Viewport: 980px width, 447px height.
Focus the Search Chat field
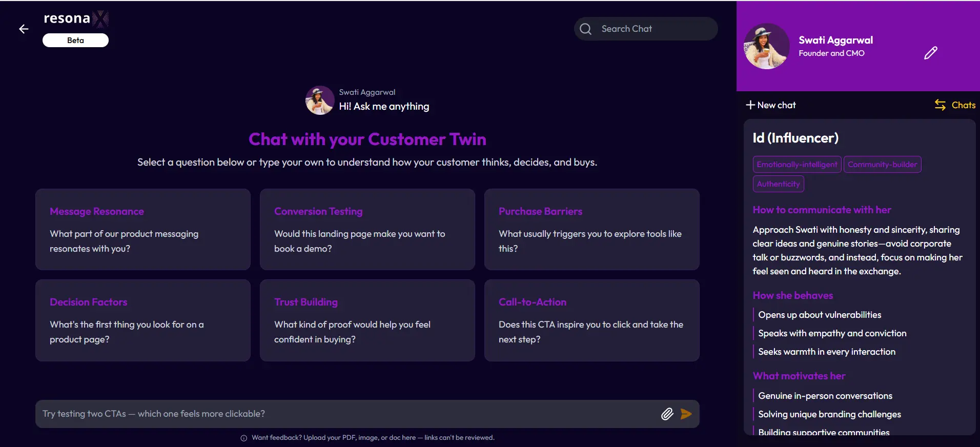pos(646,29)
